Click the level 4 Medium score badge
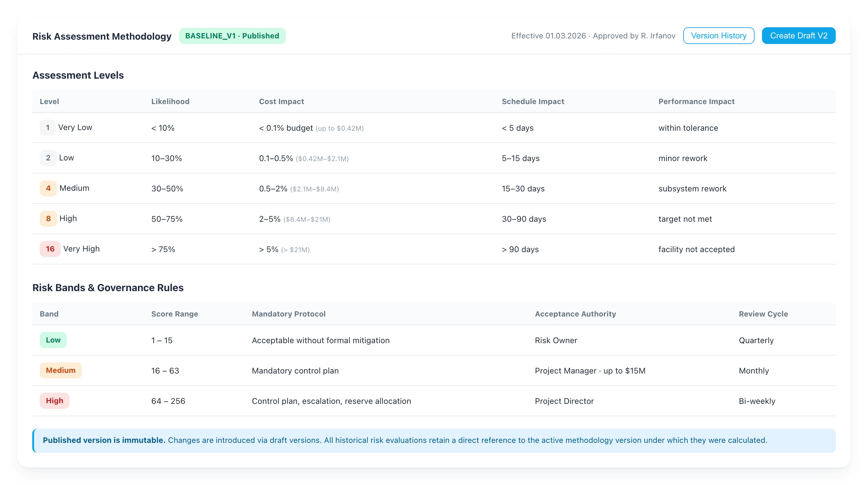 point(48,188)
